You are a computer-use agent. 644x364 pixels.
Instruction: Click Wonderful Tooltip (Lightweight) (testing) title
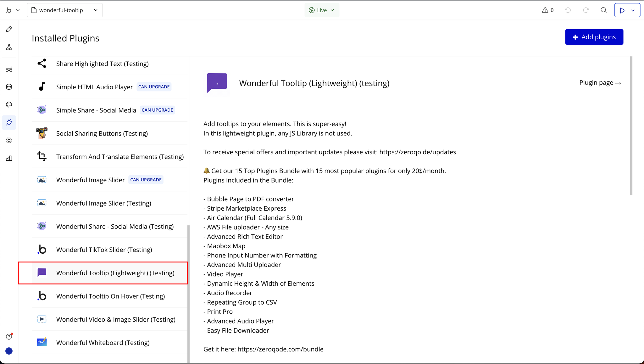click(314, 83)
